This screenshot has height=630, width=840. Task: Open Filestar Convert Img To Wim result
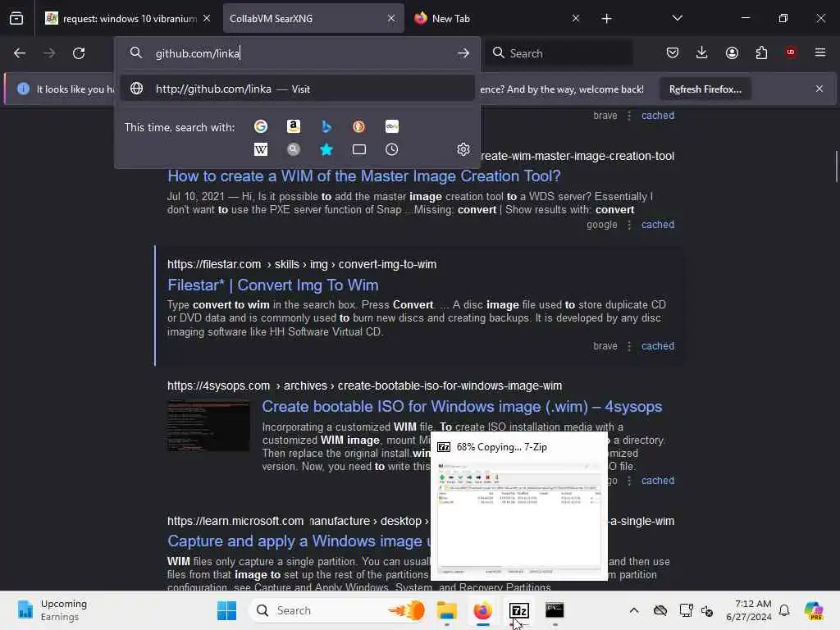pos(272,285)
